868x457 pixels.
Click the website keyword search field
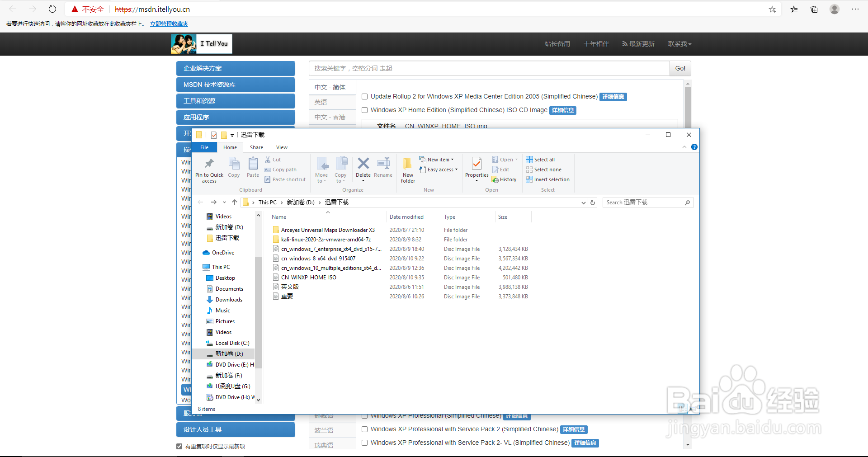489,68
